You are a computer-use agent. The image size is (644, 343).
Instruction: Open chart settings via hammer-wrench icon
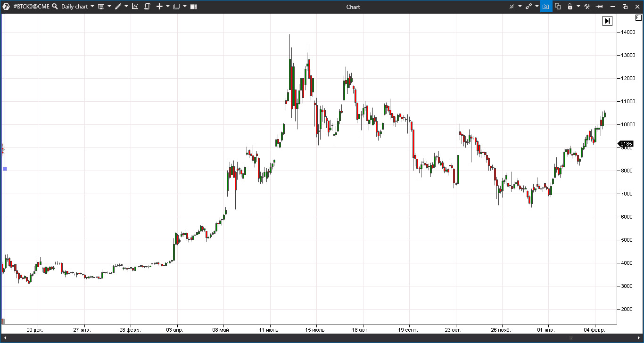coord(587,7)
